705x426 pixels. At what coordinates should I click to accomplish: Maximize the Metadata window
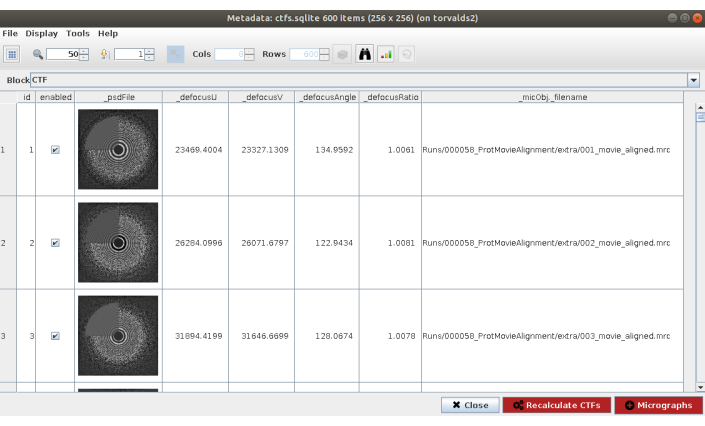[x=685, y=18]
